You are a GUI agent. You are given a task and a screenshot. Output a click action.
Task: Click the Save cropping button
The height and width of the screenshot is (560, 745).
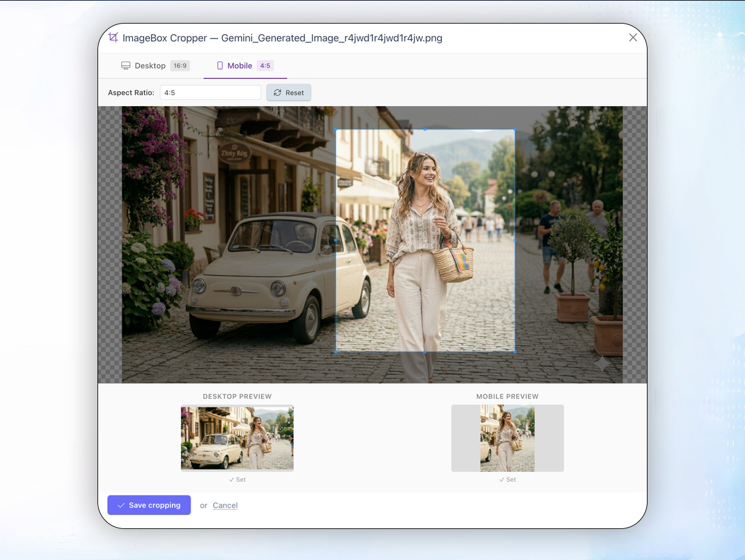[149, 505]
